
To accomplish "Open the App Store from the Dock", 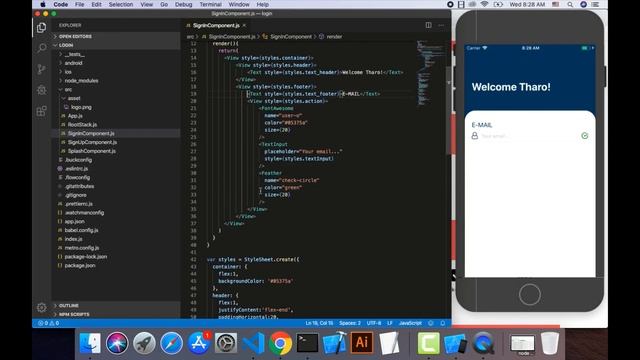I will [199, 343].
